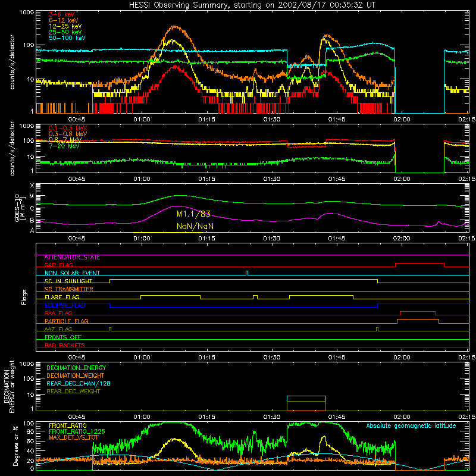This screenshot has width=476, height=476.
Task: Click the cyan REAR_DEC_CHAN box in the decimation plot
Action: click(306, 399)
